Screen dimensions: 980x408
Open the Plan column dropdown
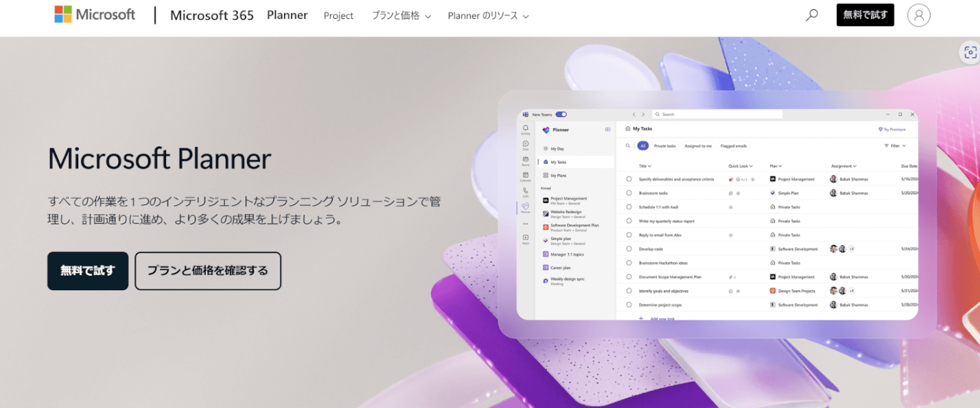tap(776, 166)
